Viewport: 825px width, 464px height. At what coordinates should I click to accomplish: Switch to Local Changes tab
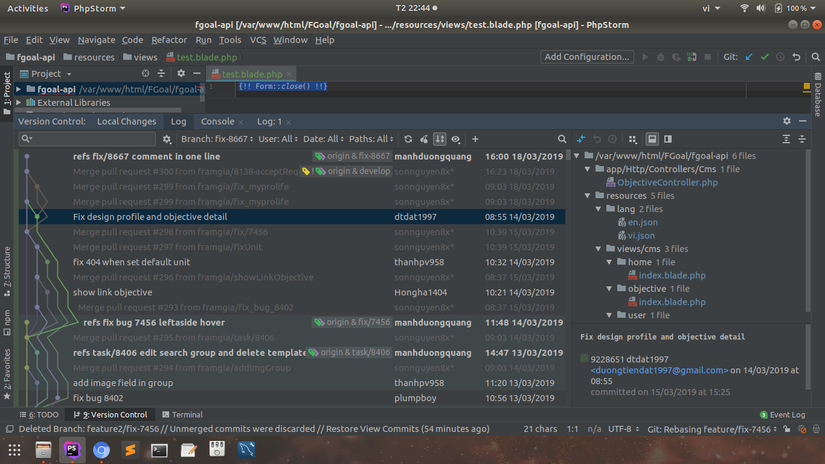(126, 122)
